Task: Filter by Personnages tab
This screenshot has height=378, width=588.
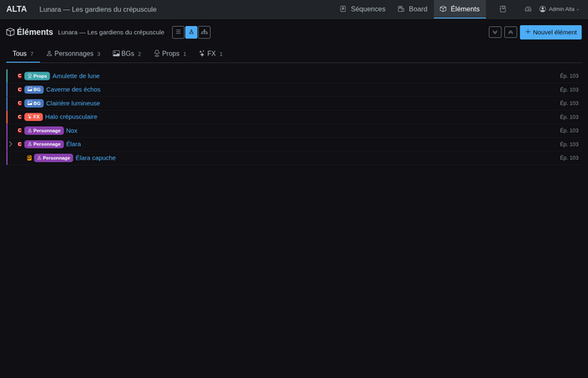Action: pyautogui.click(x=72, y=54)
